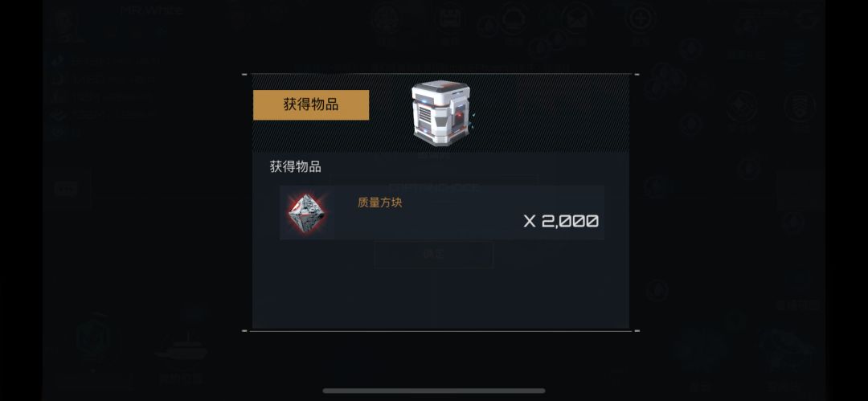This screenshot has height=401, width=868.
Task: Tap the dimmed background outside the reward dialog
Action: pos(144,232)
